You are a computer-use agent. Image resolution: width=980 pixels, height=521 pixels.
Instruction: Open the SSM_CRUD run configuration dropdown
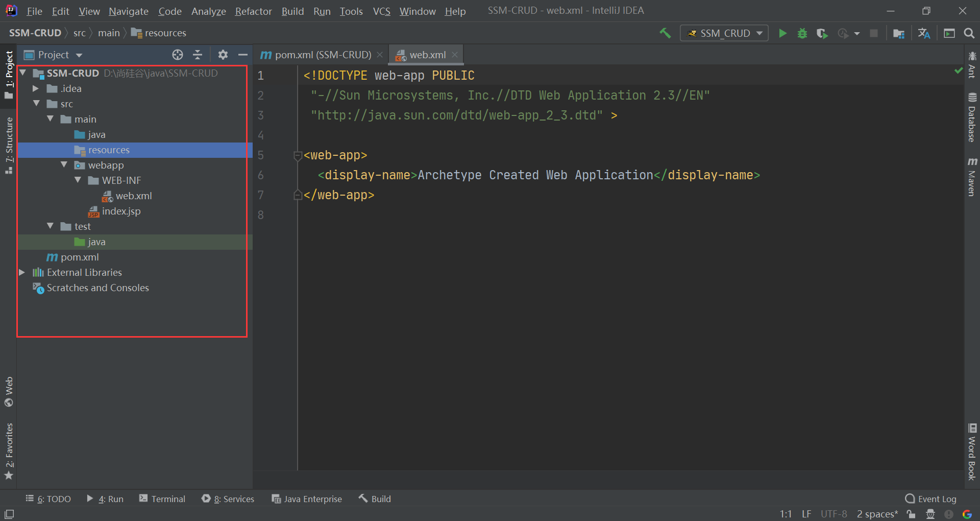(724, 33)
